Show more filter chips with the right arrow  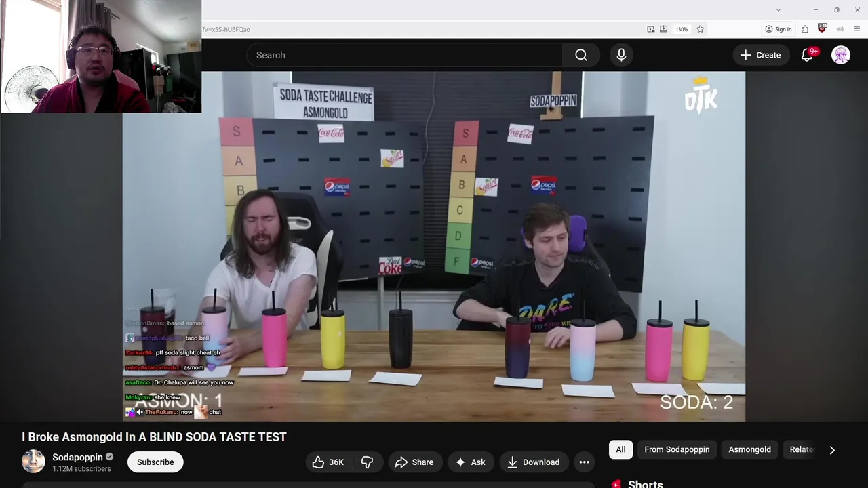pos(832,449)
